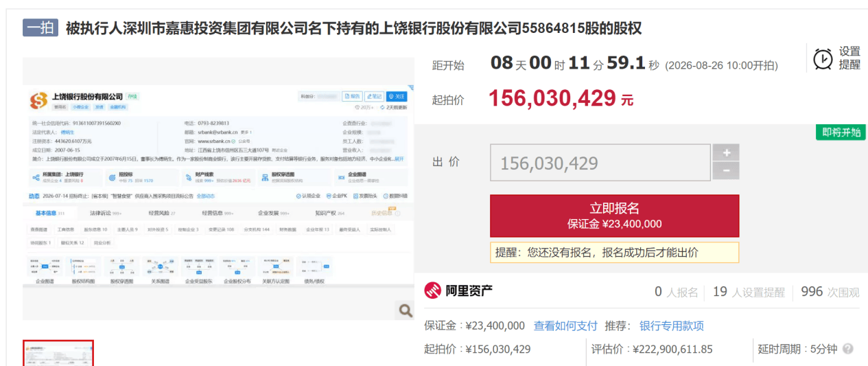Click the alarm clock reminder icon

[x=823, y=59]
